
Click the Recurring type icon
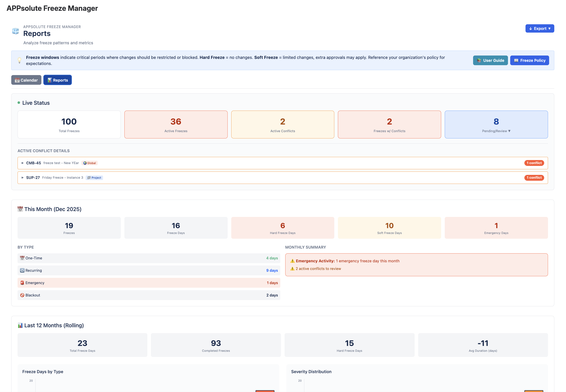point(22,270)
